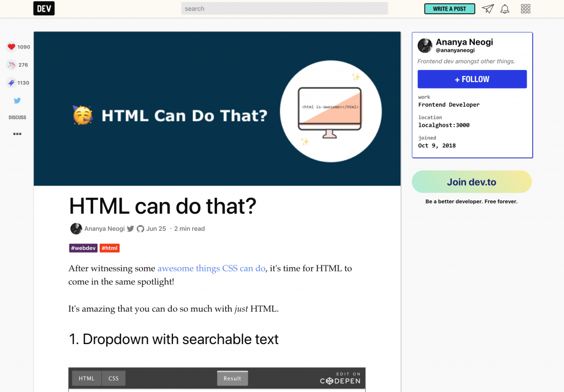The width and height of the screenshot is (564, 392).
Task: Check notifications with the bell icon
Action: tap(505, 8)
